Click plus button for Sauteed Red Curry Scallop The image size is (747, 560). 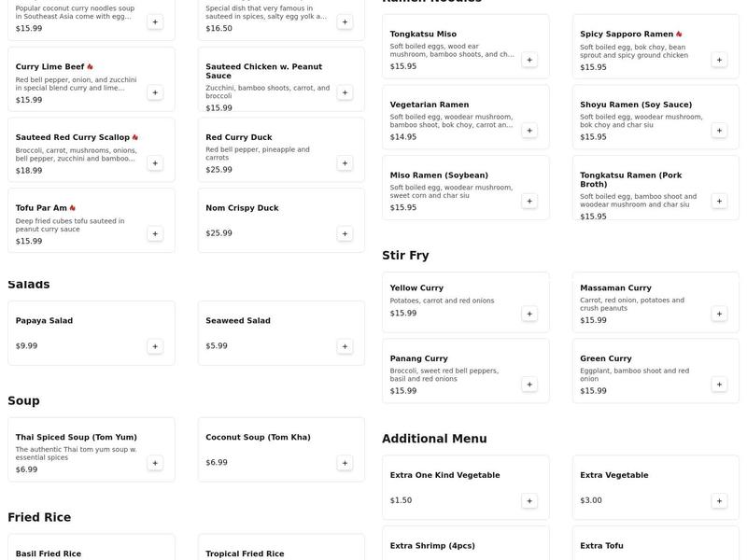pyautogui.click(x=155, y=163)
